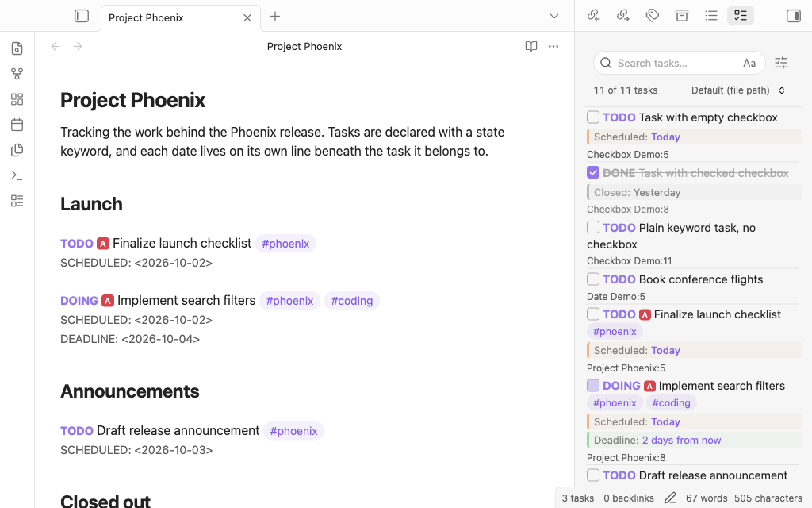812x508 pixels.
Task: Toggle the left sidebar icon
Action: pos(82,16)
